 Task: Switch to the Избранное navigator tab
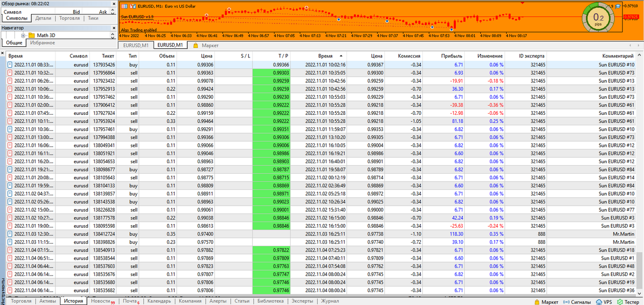pos(42,43)
